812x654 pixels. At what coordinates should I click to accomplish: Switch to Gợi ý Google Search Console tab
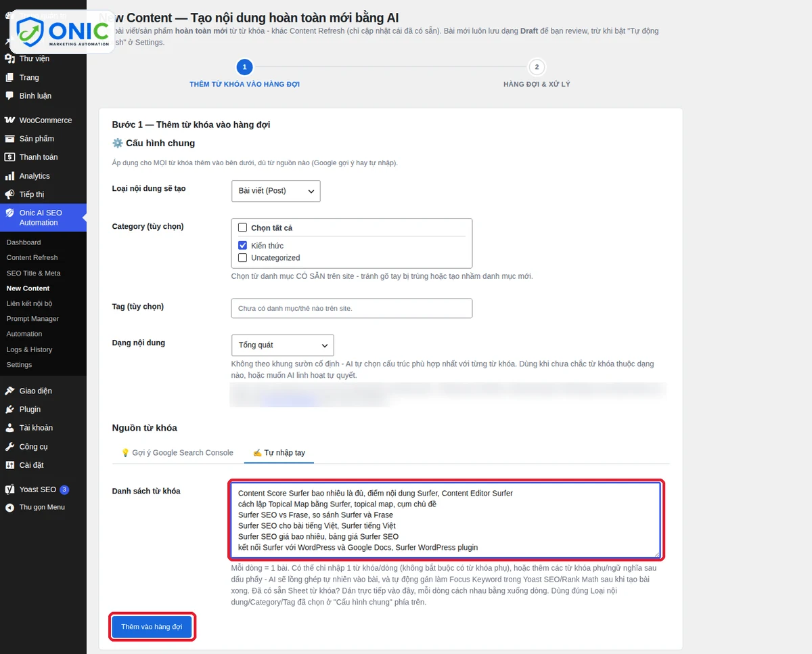pos(177,452)
